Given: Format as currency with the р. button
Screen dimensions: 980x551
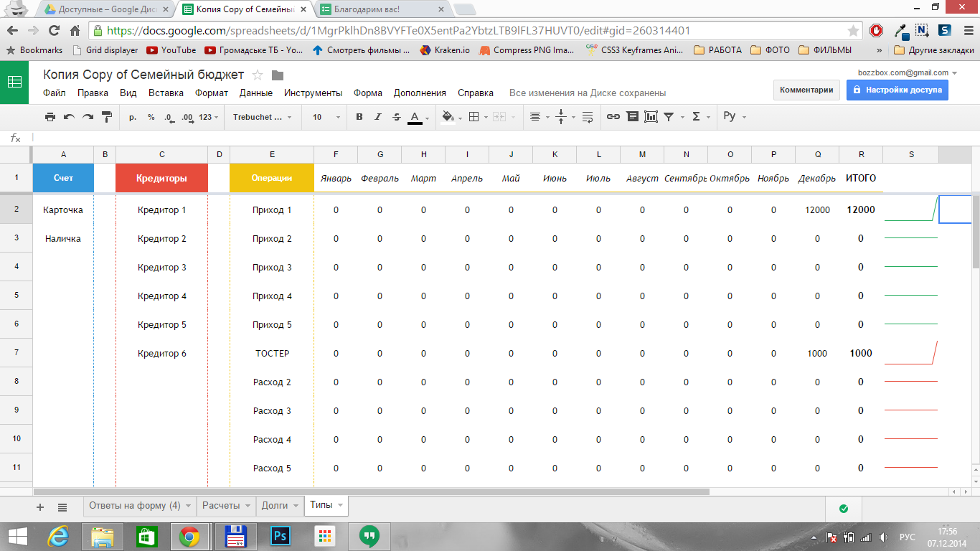Looking at the screenshot, I should [133, 117].
